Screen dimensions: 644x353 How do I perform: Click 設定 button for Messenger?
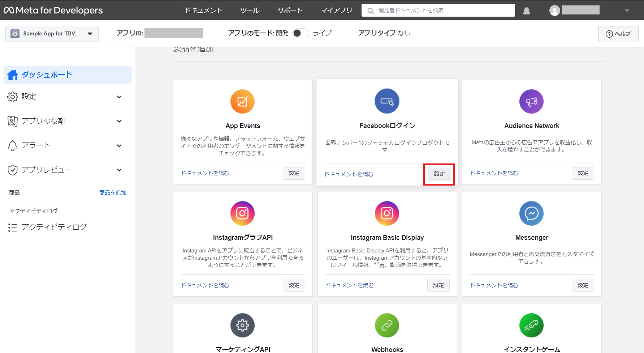coord(583,285)
